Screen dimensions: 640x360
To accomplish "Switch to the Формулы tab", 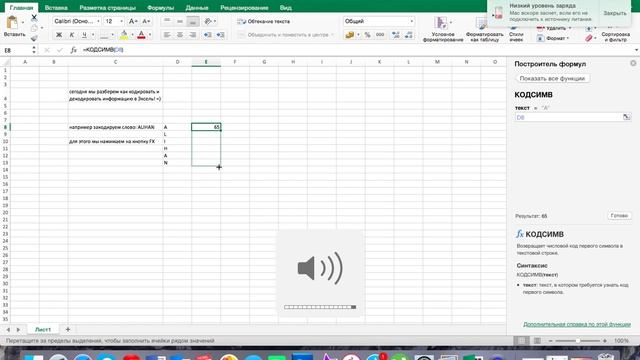I will click(x=160, y=8).
